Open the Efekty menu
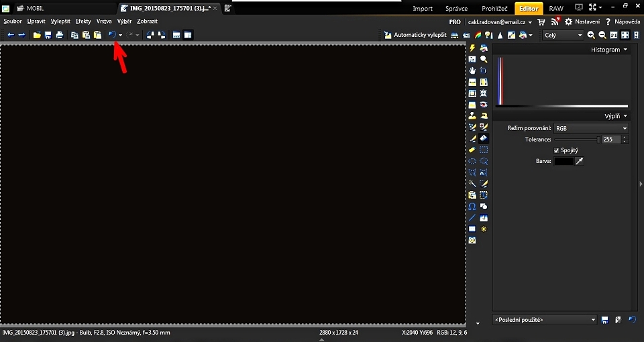 83,21
